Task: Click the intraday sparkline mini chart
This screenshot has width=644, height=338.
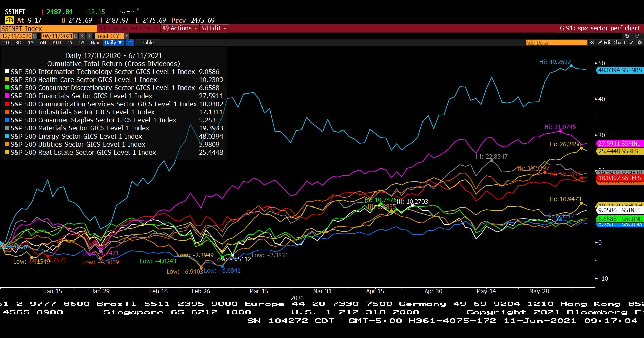Action: click(x=129, y=12)
